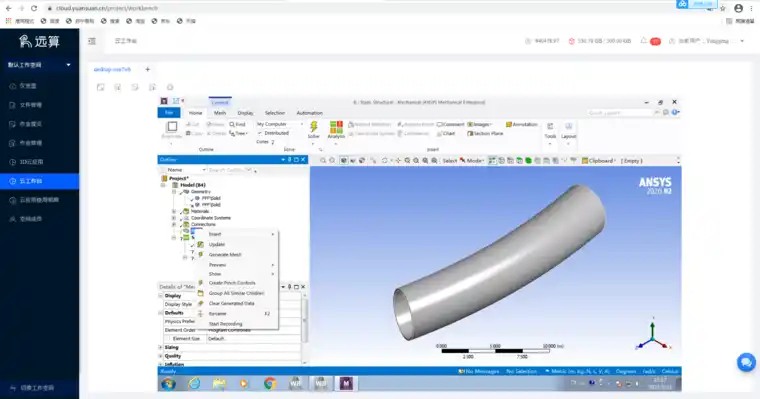The width and height of the screenshot is (760, 399).
Task: Open the Layout icon in the ribbon
Action: [x=569, y=127]
